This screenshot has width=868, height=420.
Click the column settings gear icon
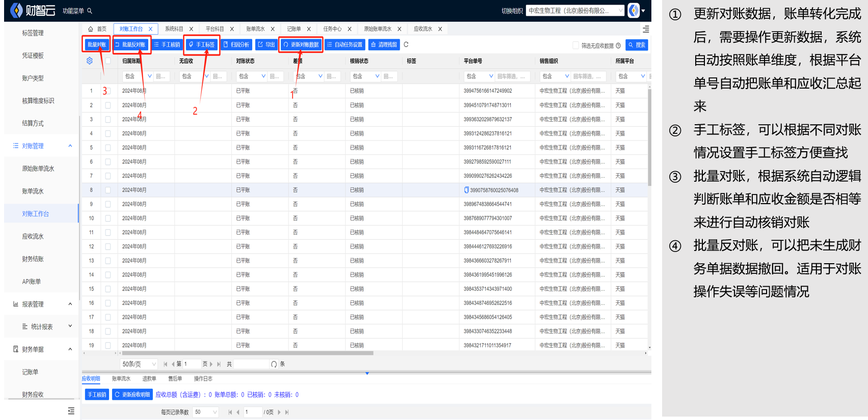coord(90,61)
